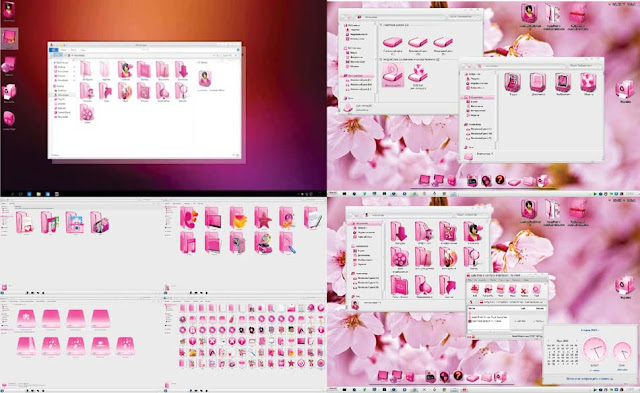640x393 pixels.
Task: Select the first pink drive icon in the drives preview
Action: pyautogui.click(x=26, y=319)
